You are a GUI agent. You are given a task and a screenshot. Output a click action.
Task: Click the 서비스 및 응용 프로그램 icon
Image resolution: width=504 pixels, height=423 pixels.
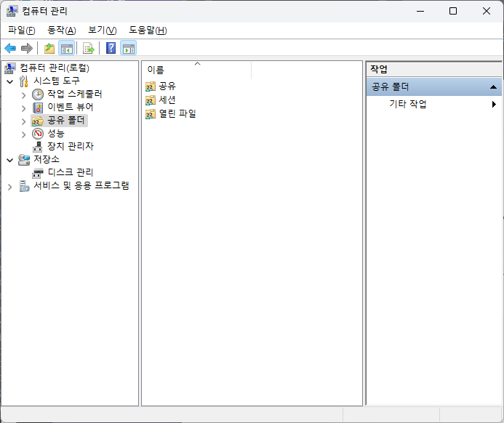[x=24, y=186]
